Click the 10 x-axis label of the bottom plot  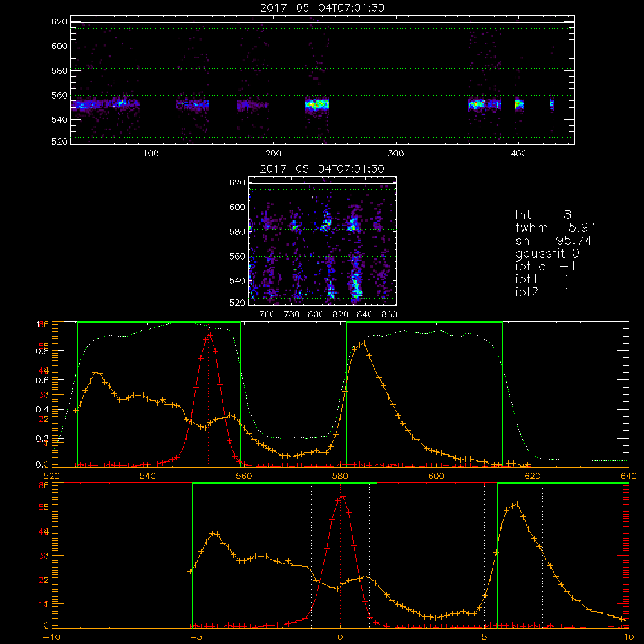629,638
